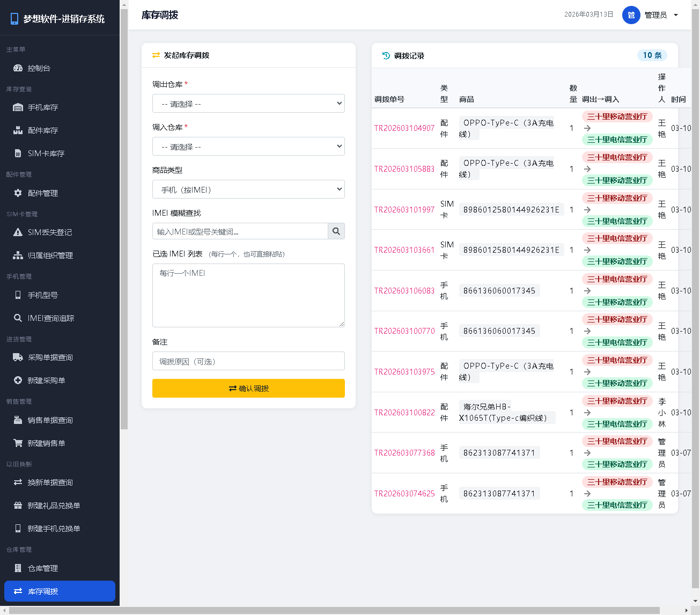Open 仓库管理 from the sidebar

(x=43, y=568)
